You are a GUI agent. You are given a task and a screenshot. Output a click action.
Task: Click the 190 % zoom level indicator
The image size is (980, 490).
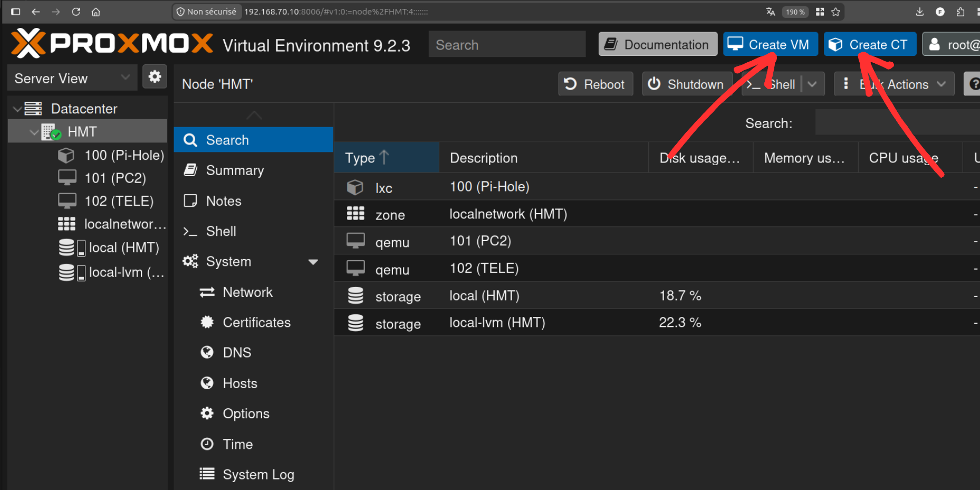(795, 12)
